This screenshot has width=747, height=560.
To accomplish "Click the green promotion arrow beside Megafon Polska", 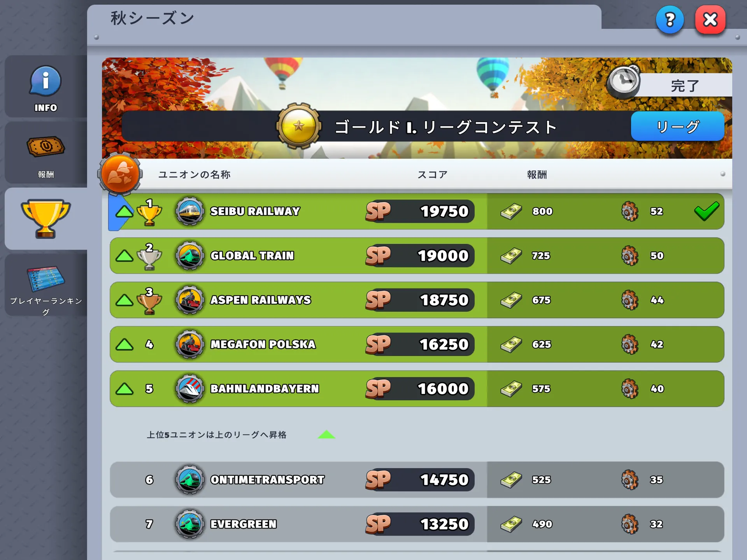I will point(124,344).
